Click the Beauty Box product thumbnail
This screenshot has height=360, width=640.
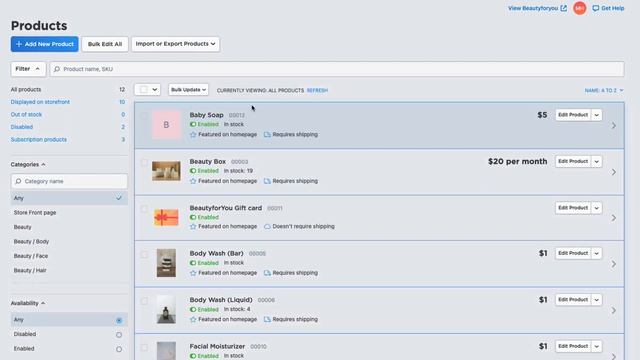pyautogui.click(x=166, y=171)
